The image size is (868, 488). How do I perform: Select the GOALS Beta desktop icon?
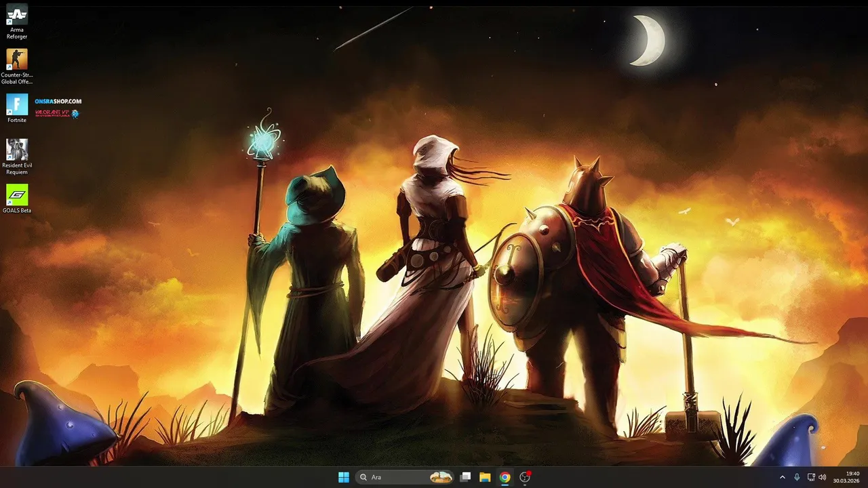tap(17, 199)
